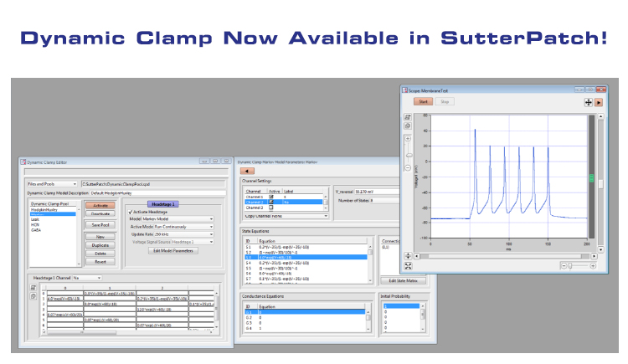Select conductance equation row G2
Screen dimensions: 628x364
coord(305,317)
